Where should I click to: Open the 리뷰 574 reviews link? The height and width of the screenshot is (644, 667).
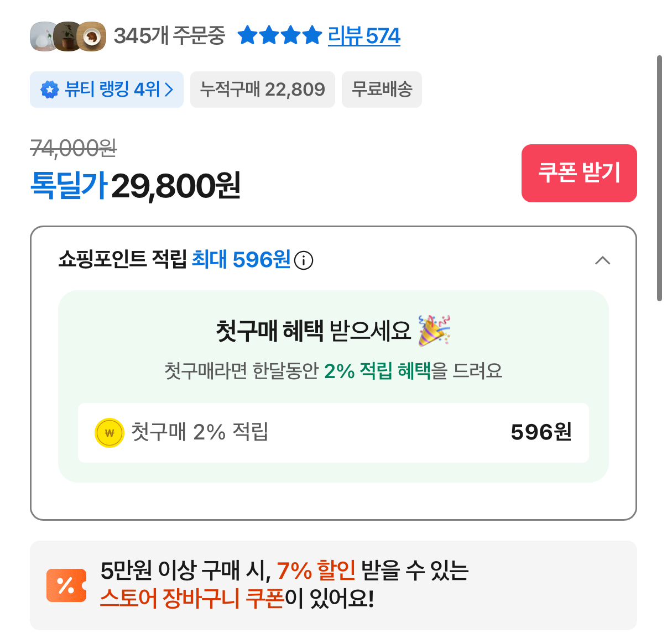[x=364, y=36]
